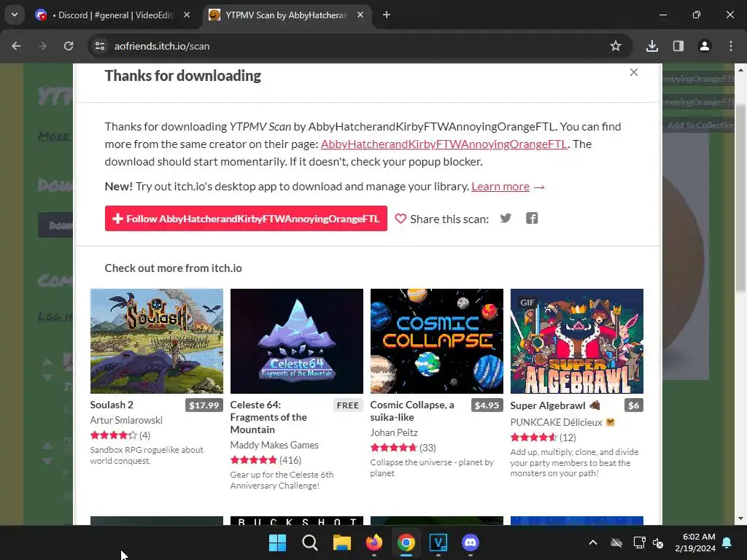Open the Learn more desktop app link
The height and width of the screenshot is (560, 747).
click(500, 187)
